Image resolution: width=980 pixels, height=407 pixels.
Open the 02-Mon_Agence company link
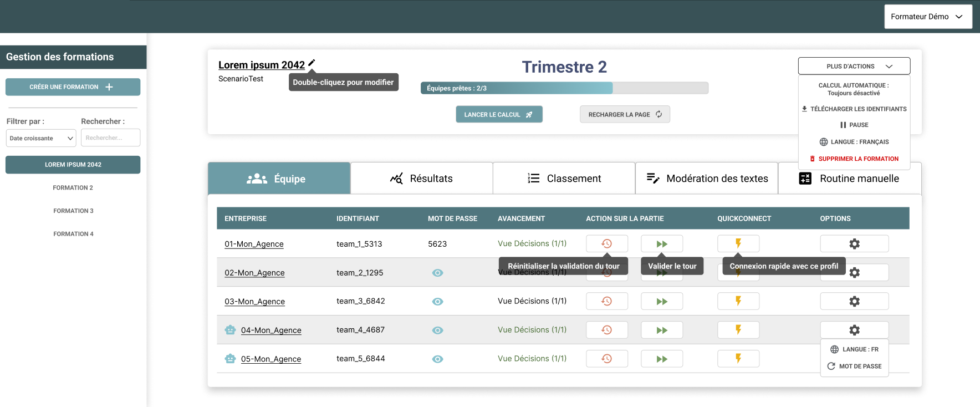click(x=254, y=273)
